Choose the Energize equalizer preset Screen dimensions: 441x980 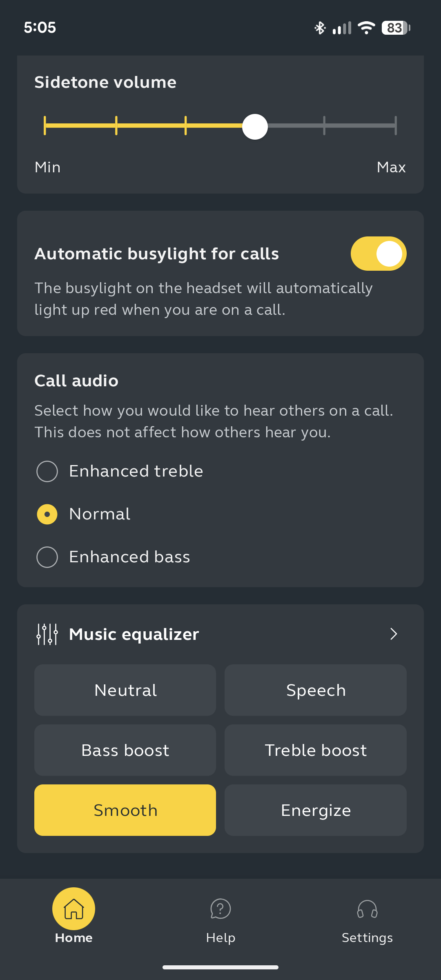(316, 810)
